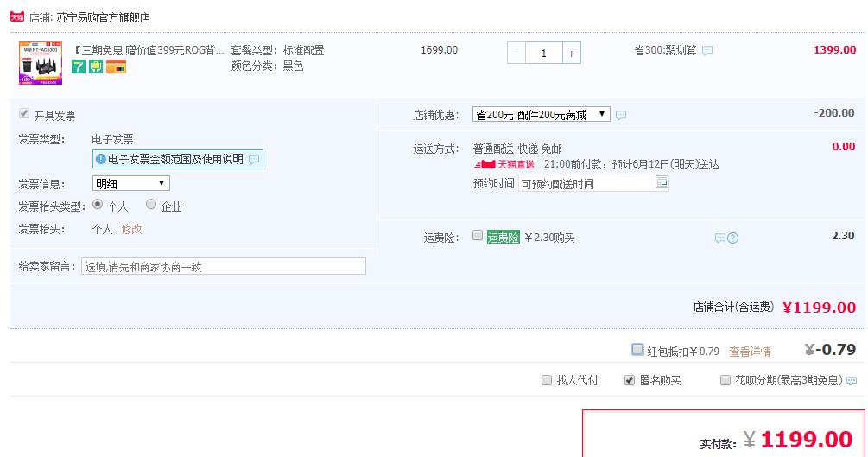The height and width of the screenshot is (457, 868).
Task: Enable the 运费险 shipping insurance checkbox
Action: [477, 236]
